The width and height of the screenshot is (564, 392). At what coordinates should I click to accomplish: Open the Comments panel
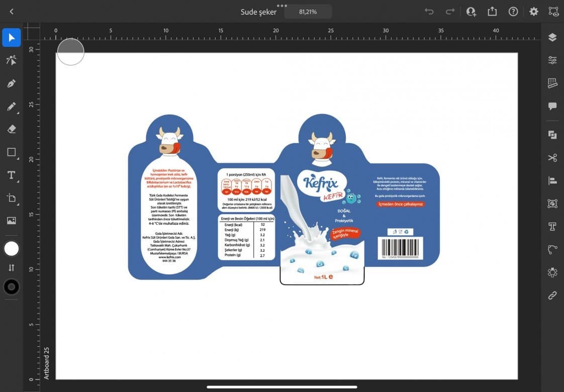click(x=552, y=106)
